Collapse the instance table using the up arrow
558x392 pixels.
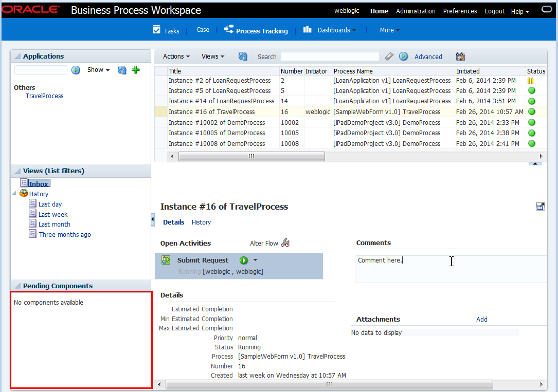coord(535,163)
